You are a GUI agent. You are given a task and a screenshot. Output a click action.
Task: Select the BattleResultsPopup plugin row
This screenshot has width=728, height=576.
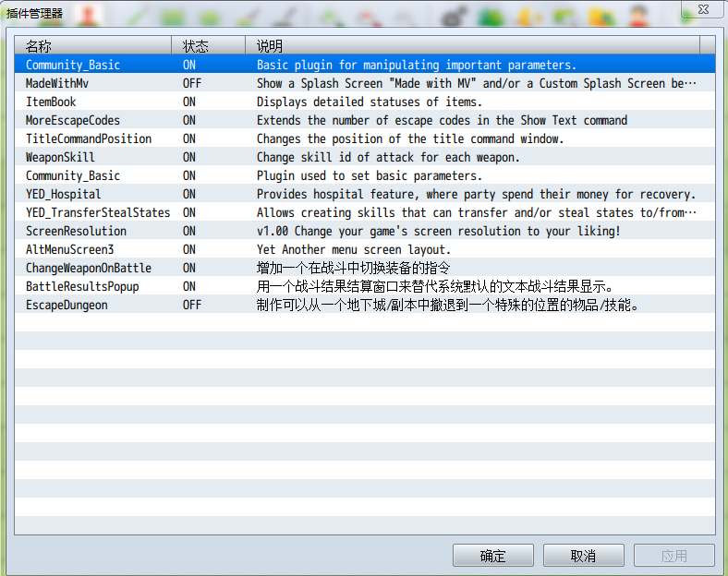coord(365,286)
